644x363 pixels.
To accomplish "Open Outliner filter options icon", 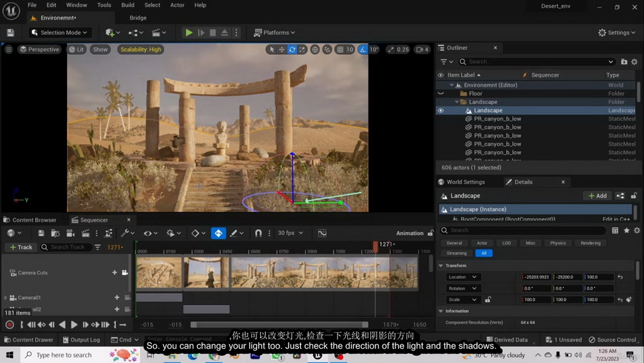I will point(446,62).
